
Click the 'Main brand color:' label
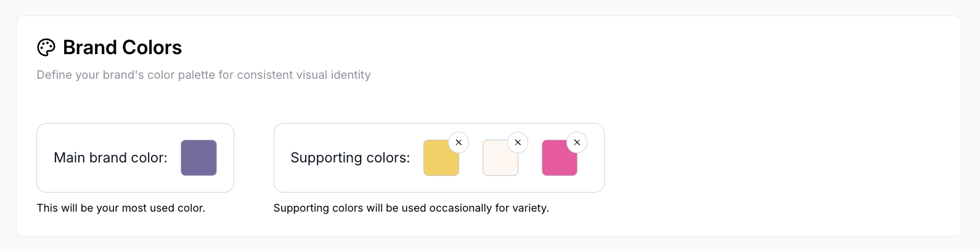coord(110,158)
